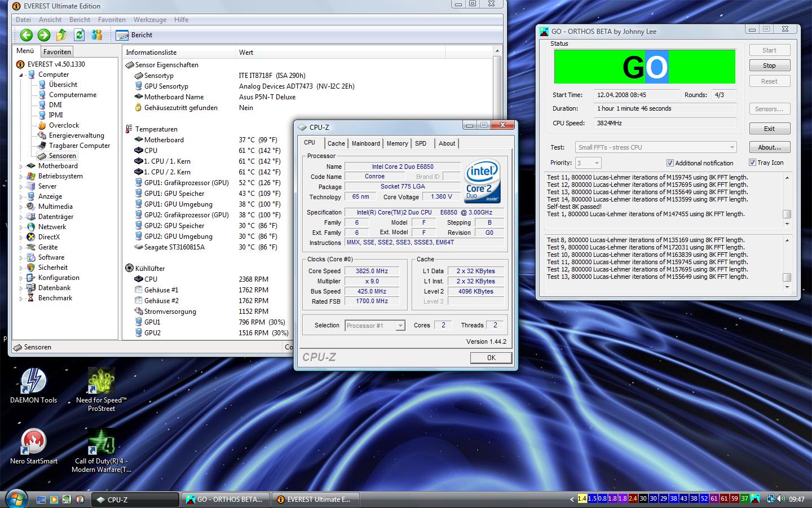This screenshot has height=508, width=812.
Task: Switch to the Cache tab in CPU-Z
Action: click(336, 143)
